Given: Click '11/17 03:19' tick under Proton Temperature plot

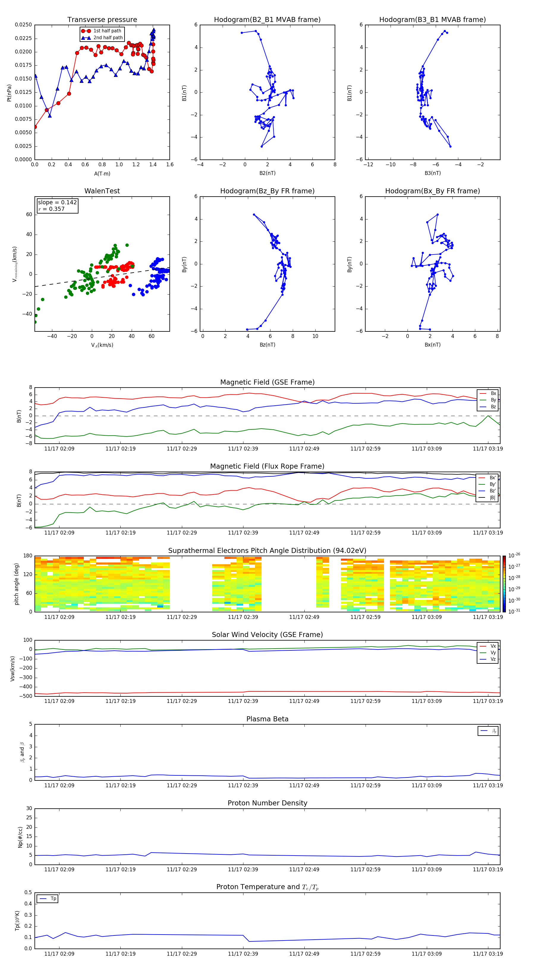Looking at the screenshot, I should (488, 954).
